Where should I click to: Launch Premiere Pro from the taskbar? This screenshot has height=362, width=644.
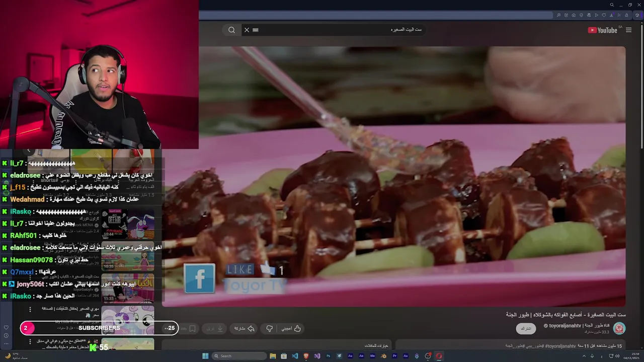click(394, 356)
